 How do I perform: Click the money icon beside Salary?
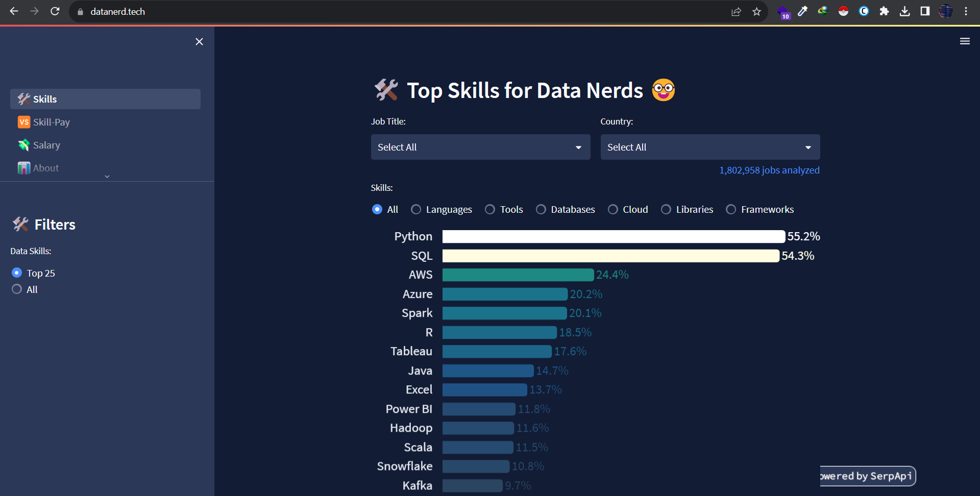24,145
